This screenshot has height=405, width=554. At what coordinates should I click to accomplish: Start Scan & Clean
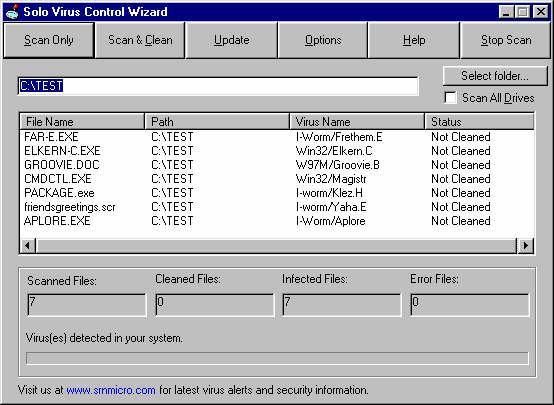tap(140, 40)
